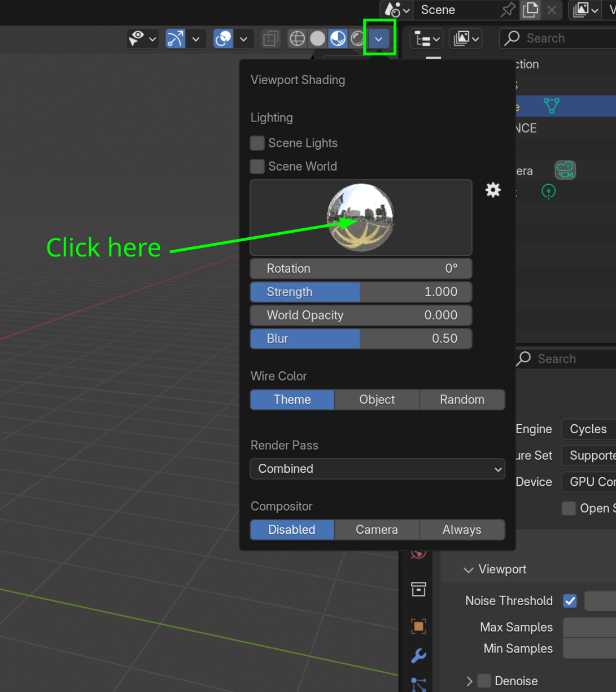
Task: Open the Combined render pass dropdown
Action: coord(377,469)
